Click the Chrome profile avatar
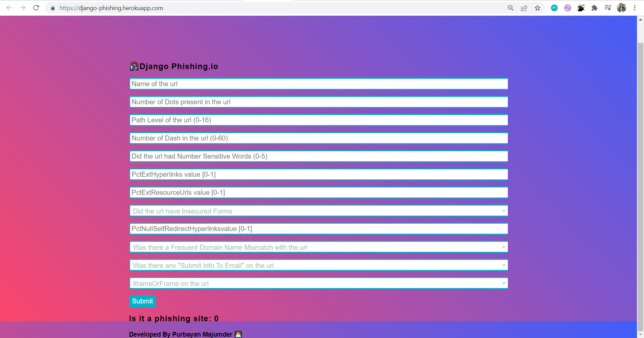 (622, 8)
